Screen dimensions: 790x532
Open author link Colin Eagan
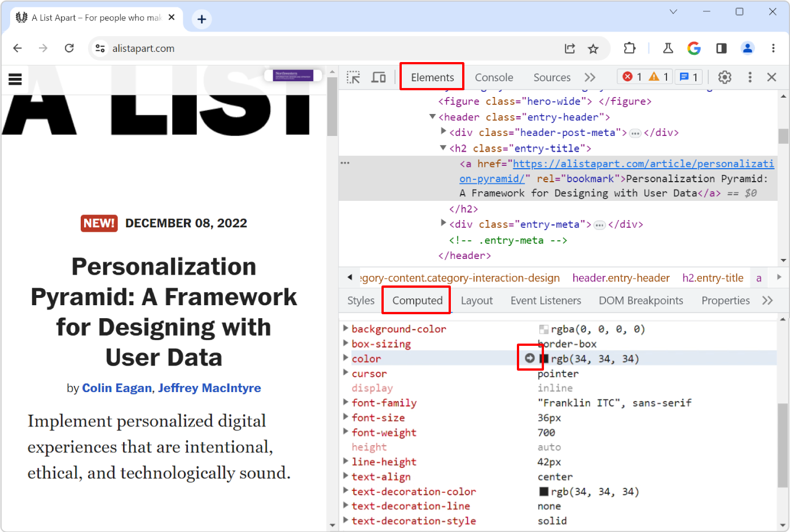tap(117, 388)
